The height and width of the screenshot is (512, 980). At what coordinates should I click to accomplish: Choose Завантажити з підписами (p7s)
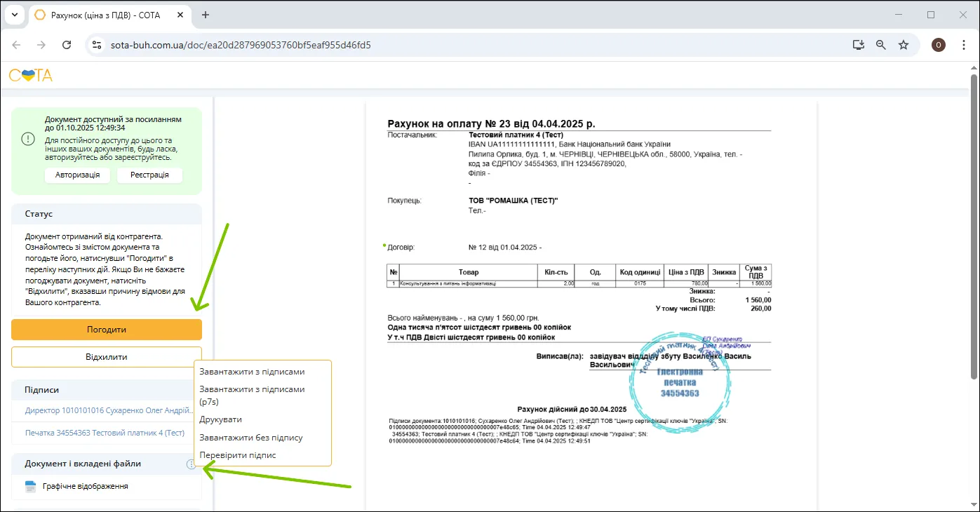click(x=253, y=396)
